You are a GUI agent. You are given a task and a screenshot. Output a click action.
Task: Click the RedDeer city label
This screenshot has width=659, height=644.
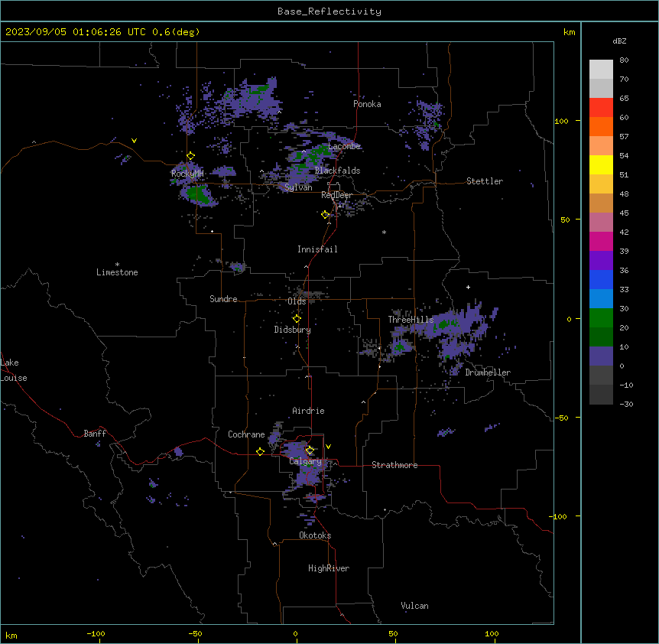click(336, 195)
